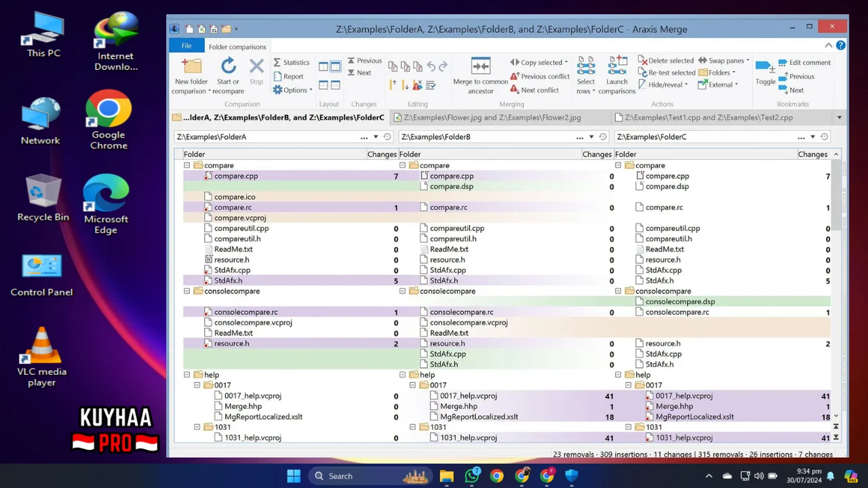Select consolecompare.dsp in FolderC pane
The image size is (868, 488).
(680, 302)
